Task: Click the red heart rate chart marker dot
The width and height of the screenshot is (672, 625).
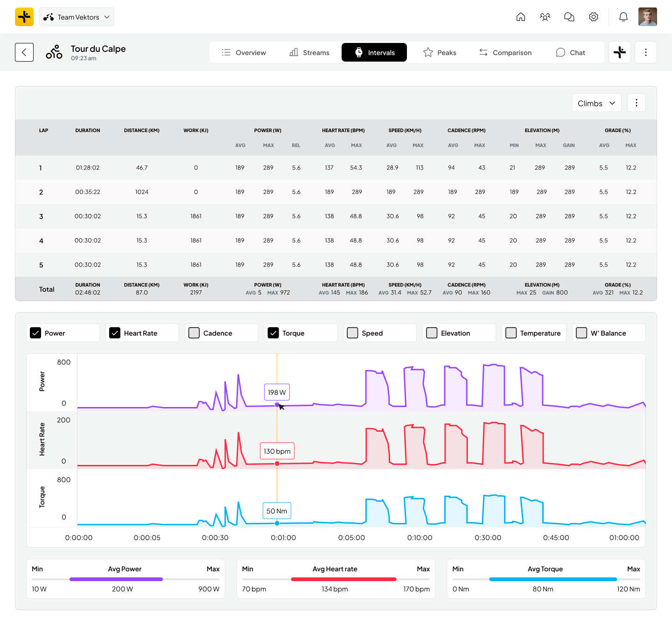Action: [x=277, y=463]
